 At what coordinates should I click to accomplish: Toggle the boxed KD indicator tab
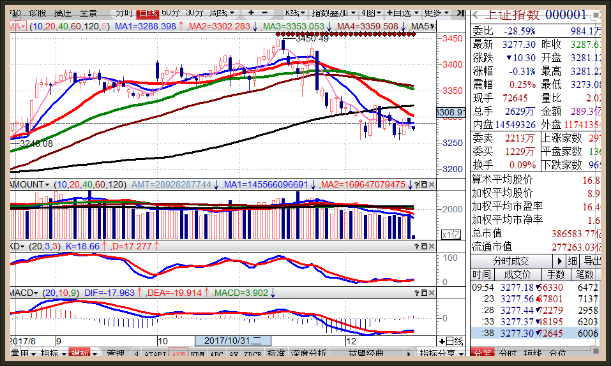click(178, 354)
